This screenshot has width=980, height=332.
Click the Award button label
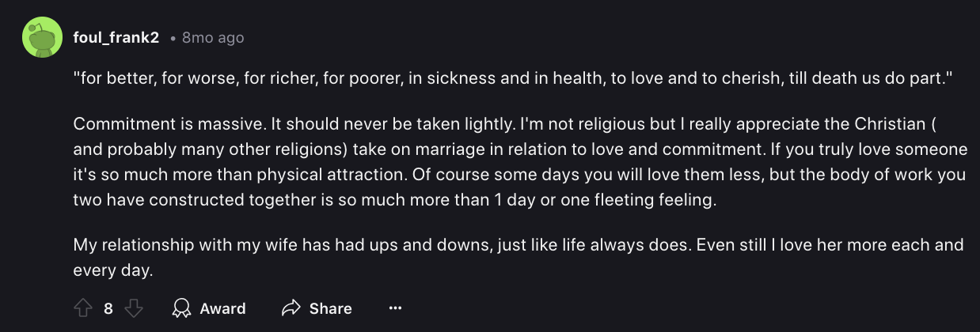click(x=222, y=308)
